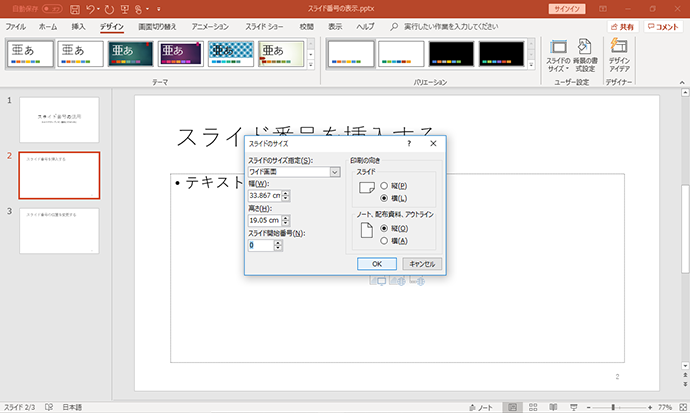Image resolution: width=690 pixels, height=413 pixels.
Task: Click the Comments button
Action: pyautogui.click(x=663, y=27)
